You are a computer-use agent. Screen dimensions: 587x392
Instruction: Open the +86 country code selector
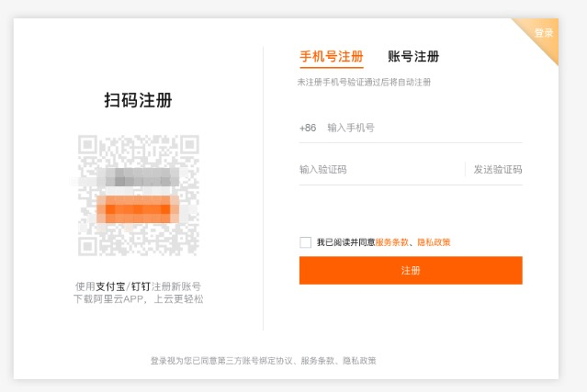(308, 128)
